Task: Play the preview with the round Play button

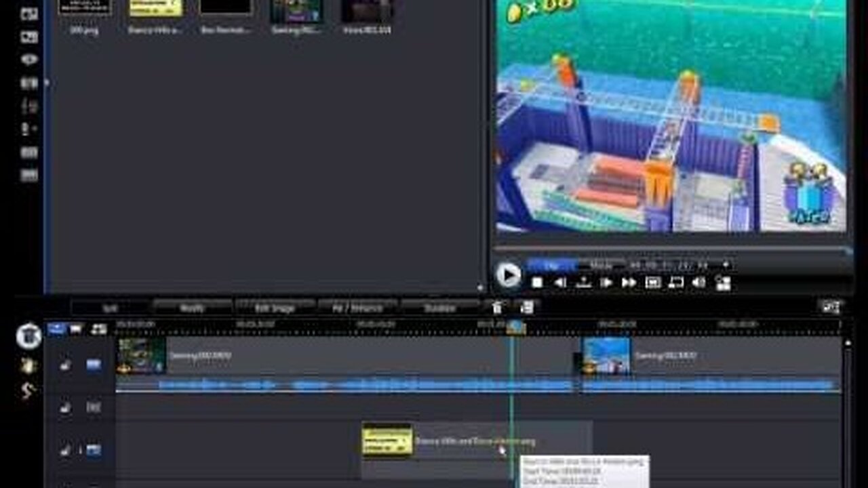Action: point(508,274)
